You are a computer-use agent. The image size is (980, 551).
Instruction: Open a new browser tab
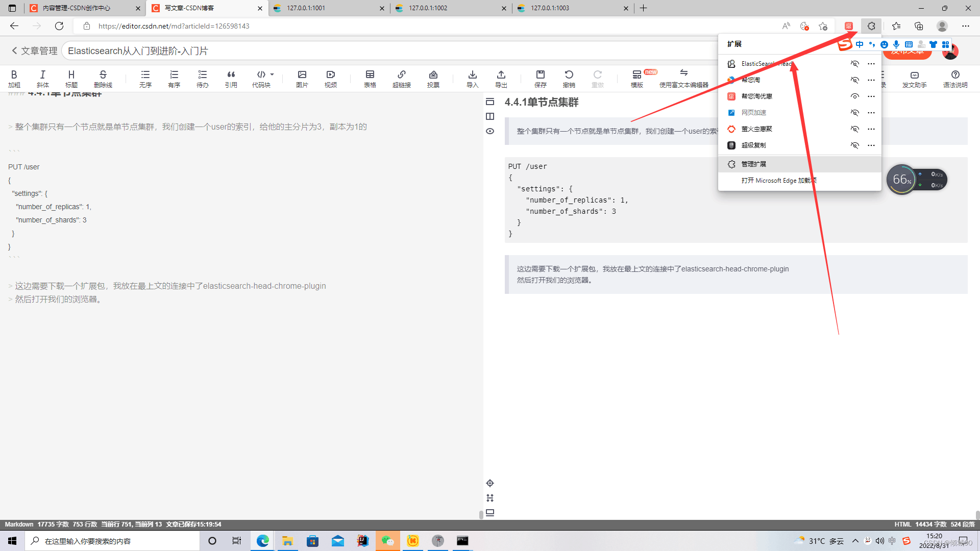(x=644, y=8)
